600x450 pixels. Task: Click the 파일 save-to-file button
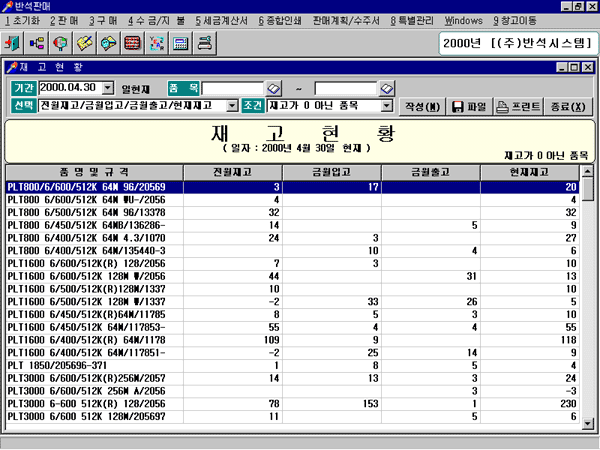pos(470,106)
